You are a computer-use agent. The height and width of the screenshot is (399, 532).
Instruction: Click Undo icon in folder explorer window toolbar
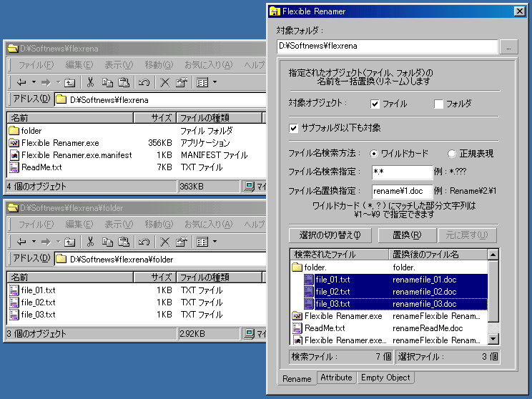(x=144, y=242)
